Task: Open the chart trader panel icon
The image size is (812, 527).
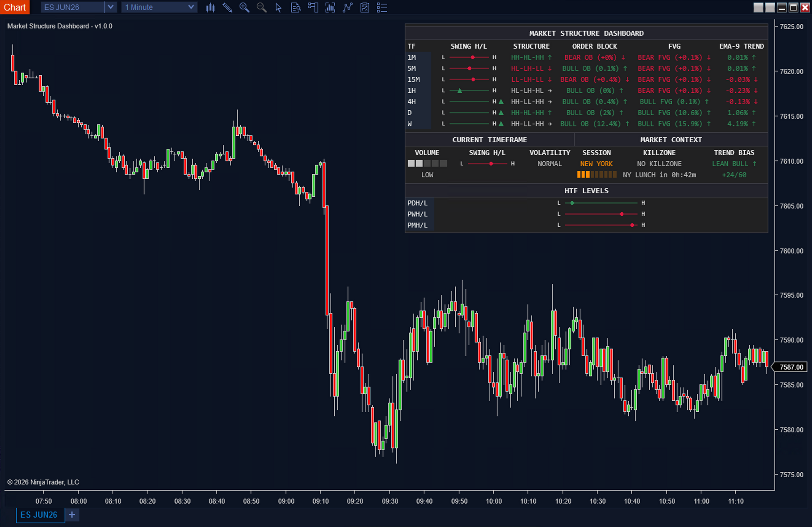Action: 313,8
